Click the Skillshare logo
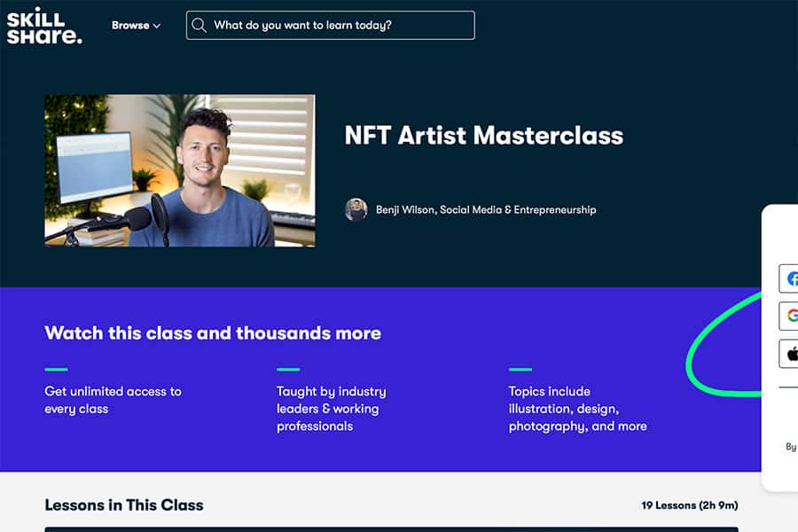798x532 pixels. point(44,26)
